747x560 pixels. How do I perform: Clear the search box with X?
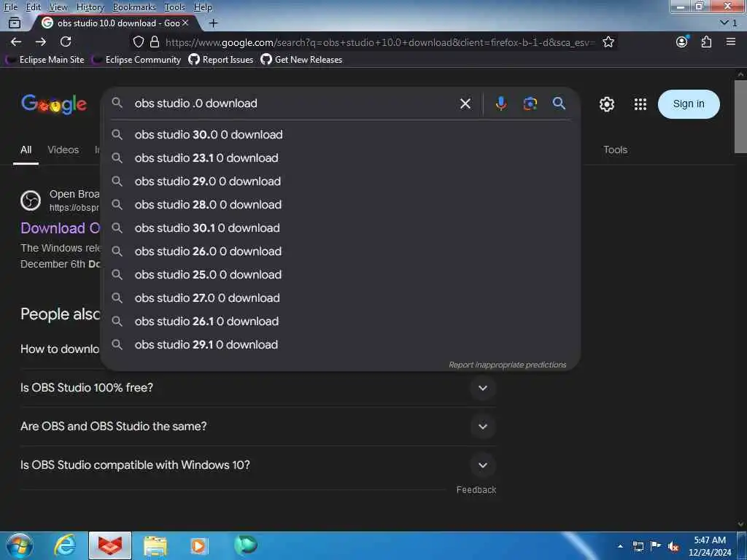pyautogui.click(x=465, y=104)
